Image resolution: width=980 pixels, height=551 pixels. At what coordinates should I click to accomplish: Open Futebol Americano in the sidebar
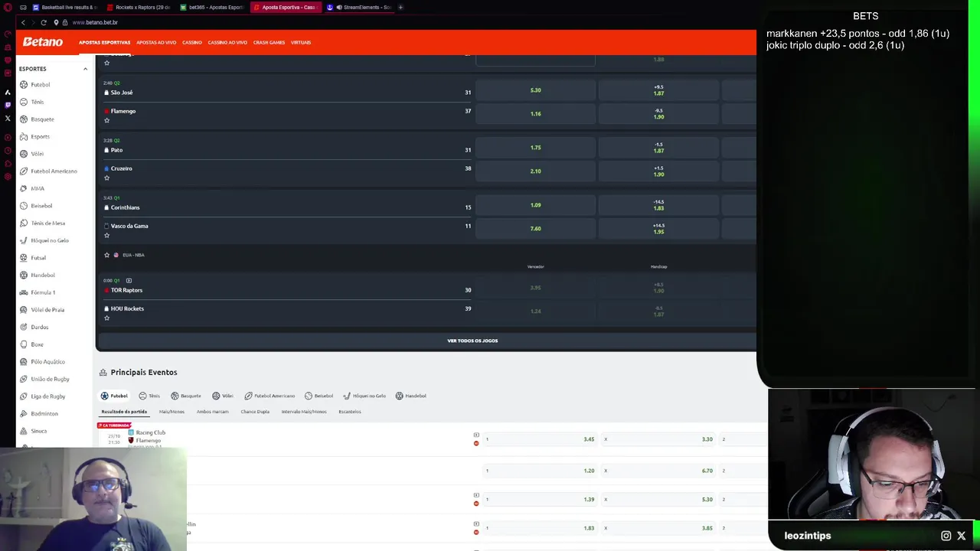click(x=54, y=171)
